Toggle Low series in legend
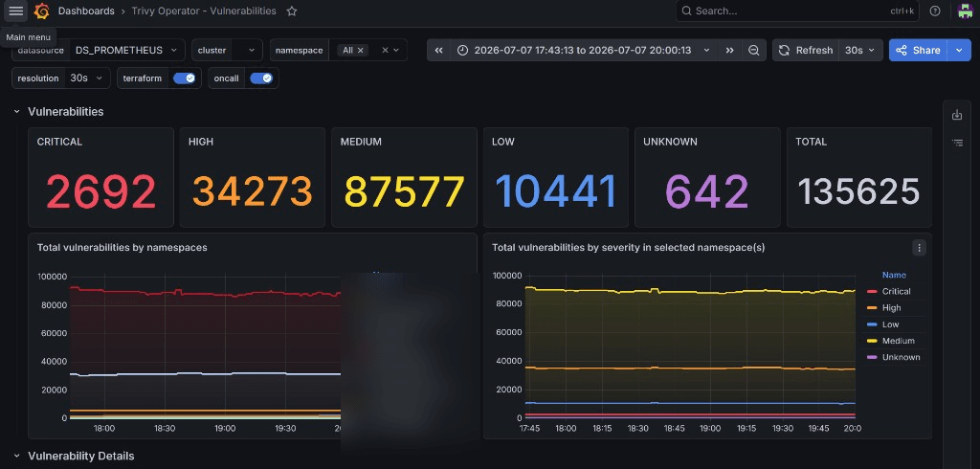 (x=891, y=324)
